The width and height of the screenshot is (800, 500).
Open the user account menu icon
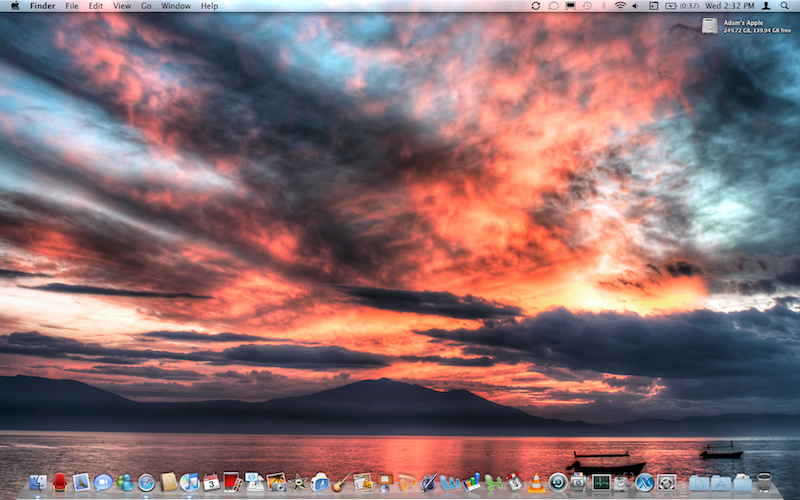coord(766,6)
